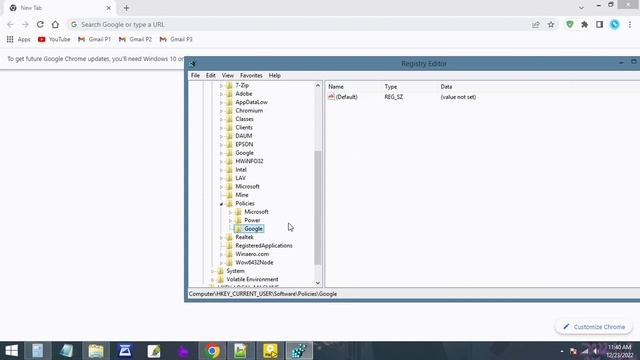
Task: Expand the Classes registry key
Action: (x=222, y=119)
